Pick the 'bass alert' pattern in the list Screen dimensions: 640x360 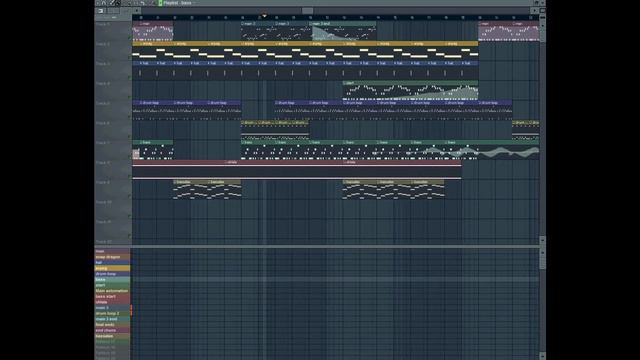[x=112, y=296]
